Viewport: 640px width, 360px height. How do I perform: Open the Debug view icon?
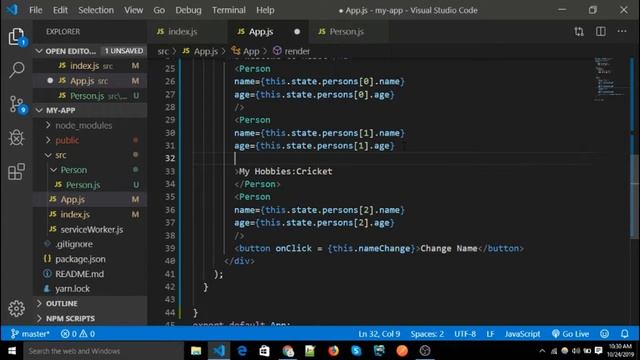click(x=16, y=138)
